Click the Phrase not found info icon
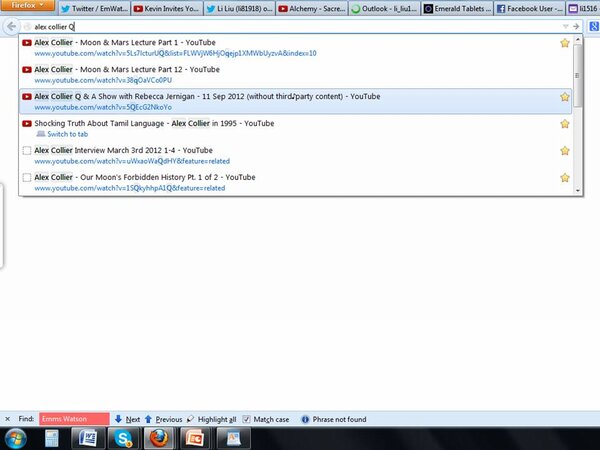This screenshot has height=450, width=600. [305, 419]
